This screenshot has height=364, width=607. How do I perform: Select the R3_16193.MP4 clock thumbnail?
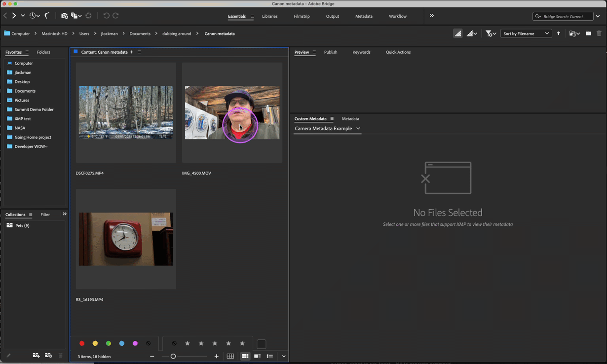click(x=126, y=239)
